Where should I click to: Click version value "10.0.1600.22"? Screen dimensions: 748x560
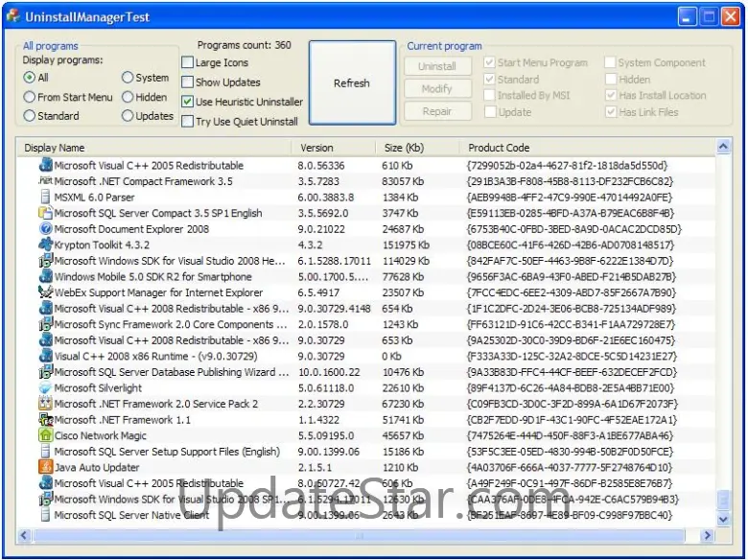[x=329, y=372]
